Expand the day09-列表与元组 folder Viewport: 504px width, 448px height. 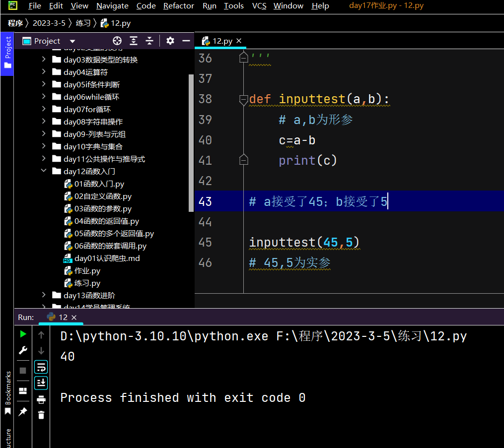[44, 133]
